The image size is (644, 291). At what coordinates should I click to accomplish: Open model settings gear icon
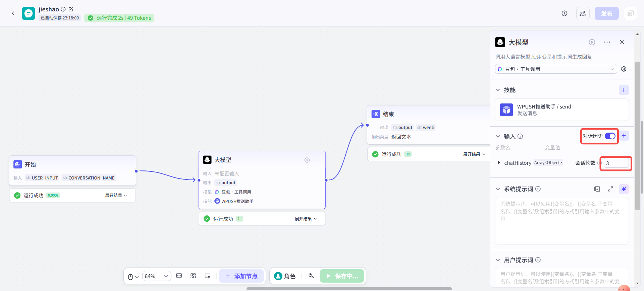(x=624, y=69)
